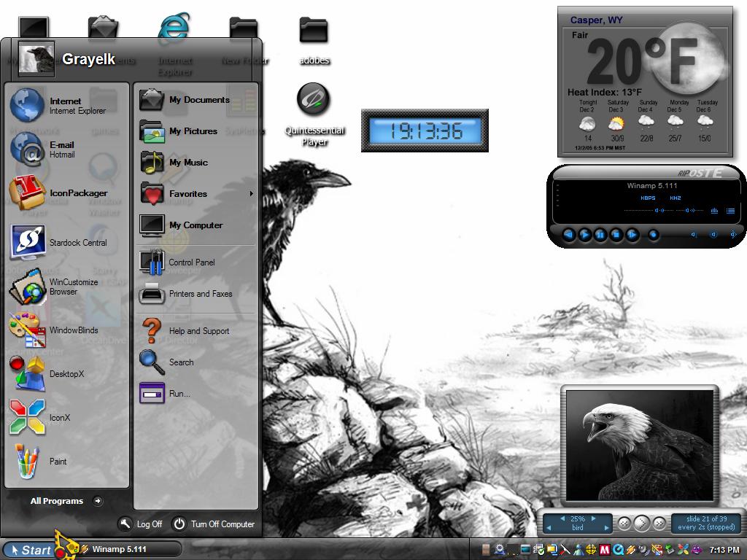747x560 pixels.
Task: Launch Stardock Central
Action: [x=66, y=243]
